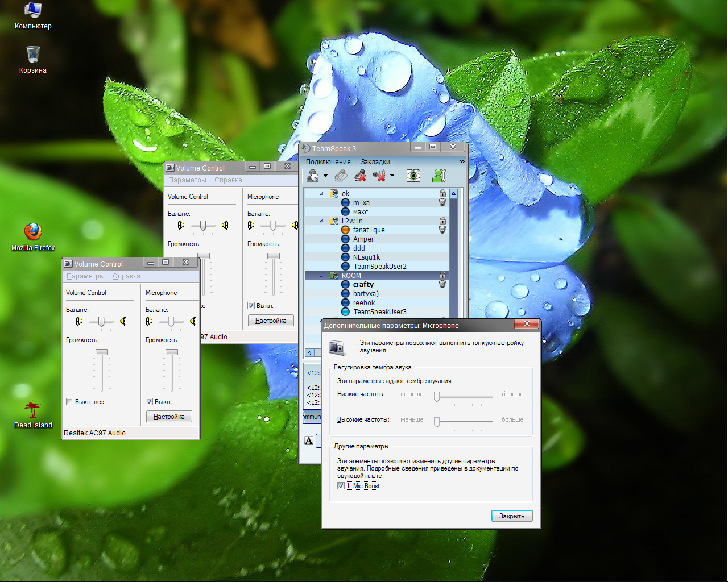Open the dropdown arrow beside speaker mute icon
Screen dimensions: 728x582
click(392, 176)
